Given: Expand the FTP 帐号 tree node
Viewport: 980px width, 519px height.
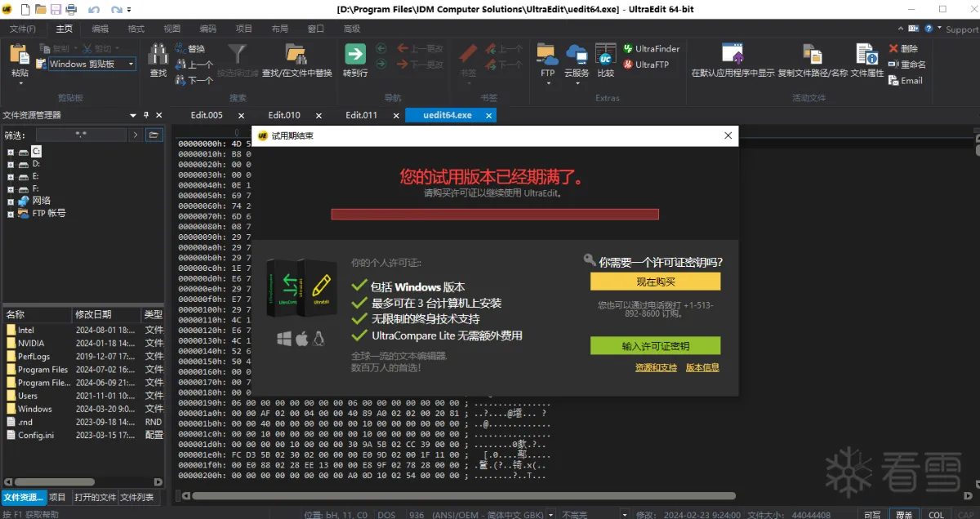Looking at the screenshot, I should pos(11,213).
